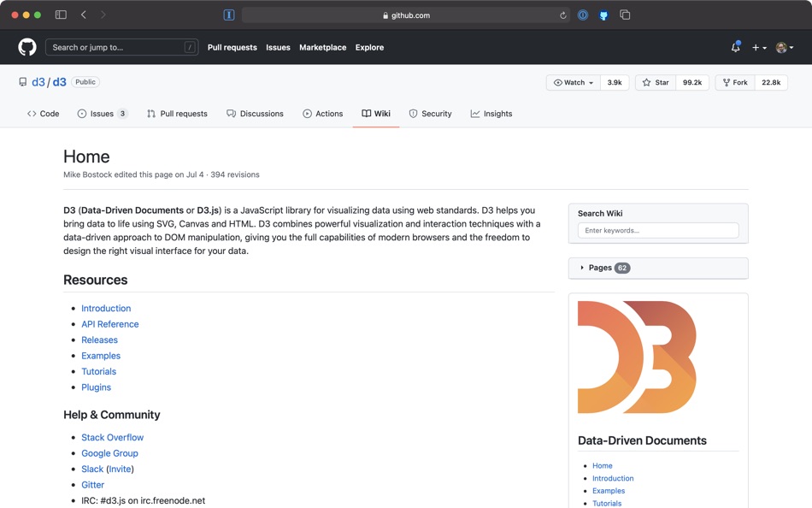Open Explore in top navigation
Image resolution: width=812 pixels, height=508 pixels.
(x=370, y=47)
